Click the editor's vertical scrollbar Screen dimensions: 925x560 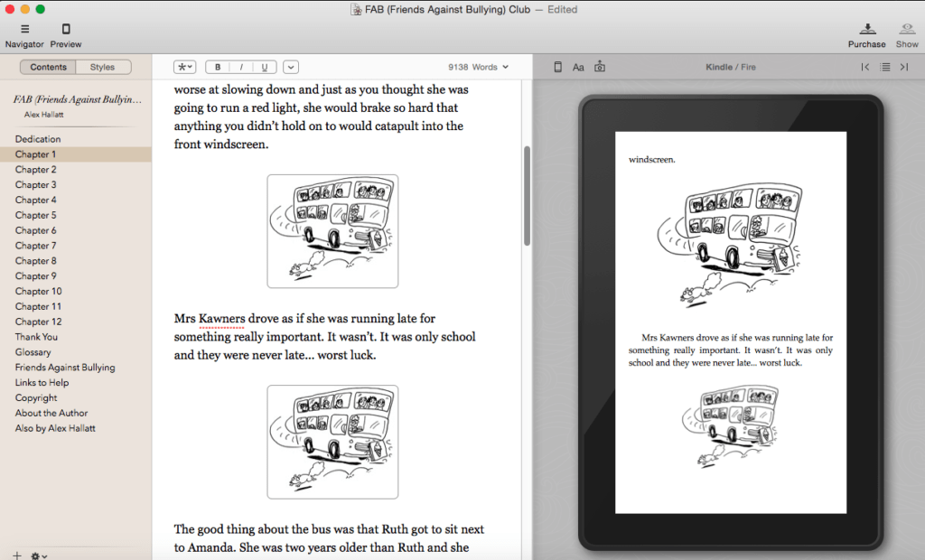(x=527, y=195)
